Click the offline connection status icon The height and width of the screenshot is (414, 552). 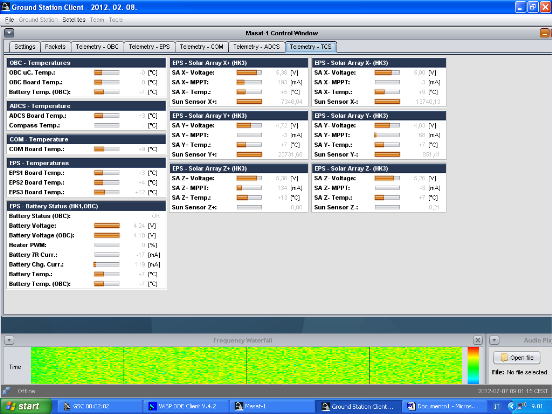click(6, 391)
